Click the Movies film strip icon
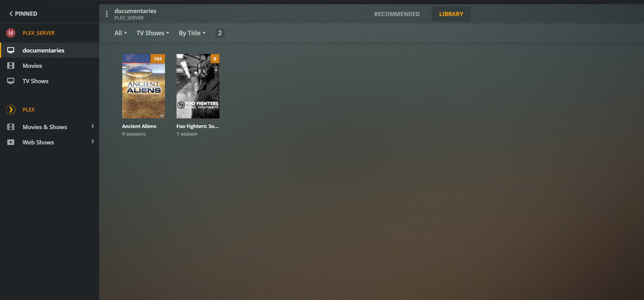 click(11, 66)
